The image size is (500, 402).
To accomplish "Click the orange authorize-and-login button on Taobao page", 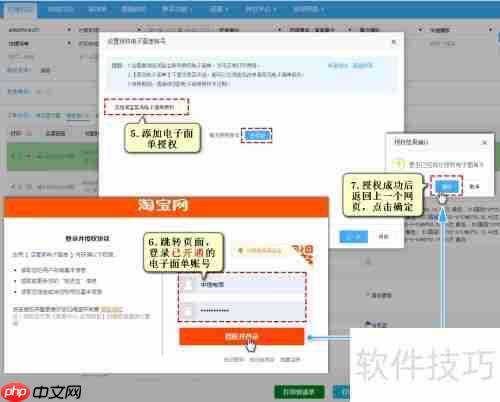I will pos(242,336).
